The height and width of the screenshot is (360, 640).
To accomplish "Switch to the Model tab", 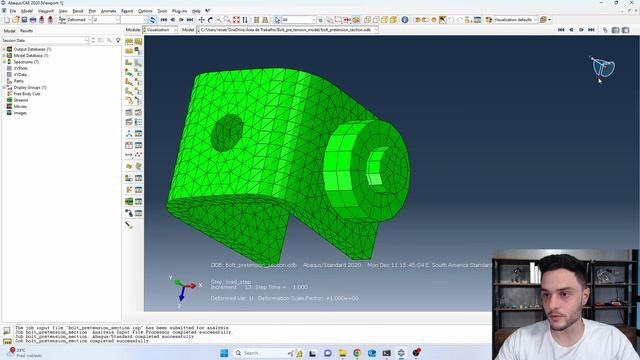I will click(9, 31).
